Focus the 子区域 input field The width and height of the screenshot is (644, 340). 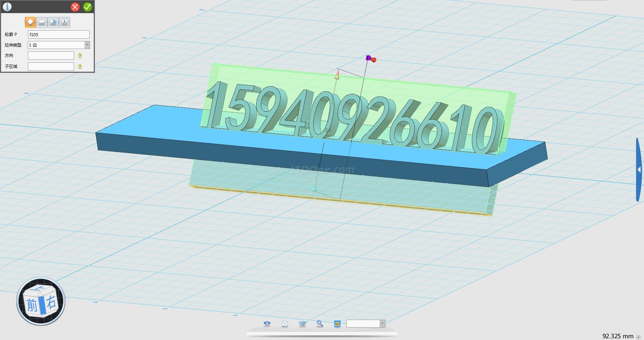[x=51, y=67]
